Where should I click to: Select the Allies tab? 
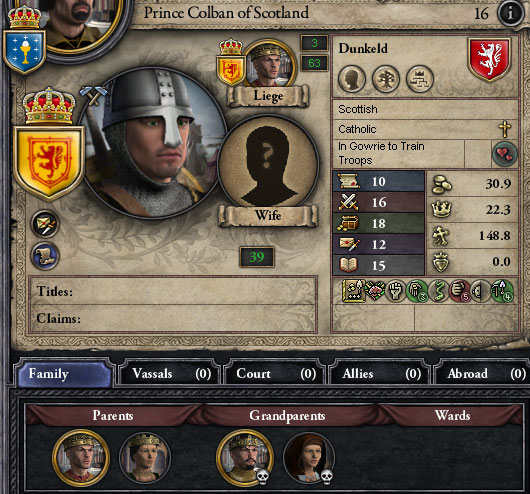pyautogui.click(x=380, y=374)
